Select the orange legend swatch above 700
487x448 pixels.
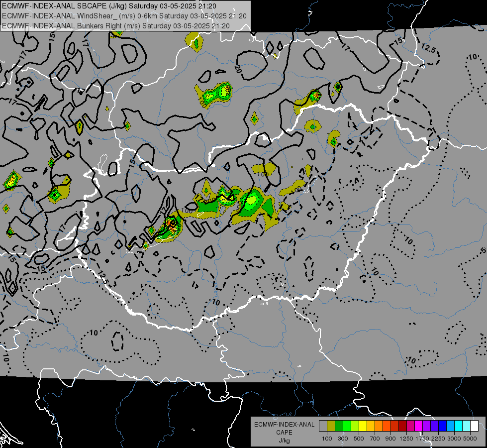pos(379,426)
